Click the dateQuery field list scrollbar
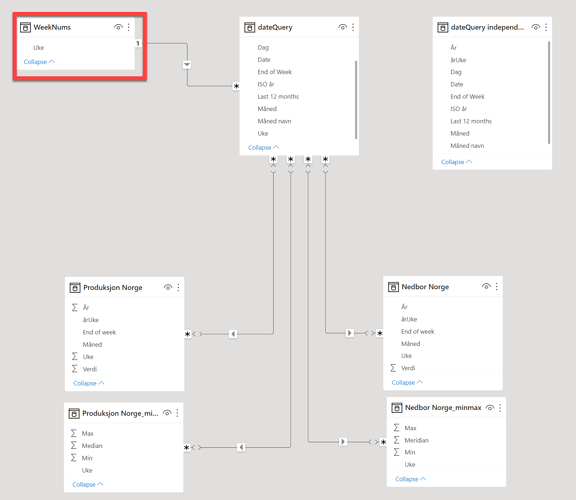The height and width of the screenshot is (500, 576). (x=356, y=100)
